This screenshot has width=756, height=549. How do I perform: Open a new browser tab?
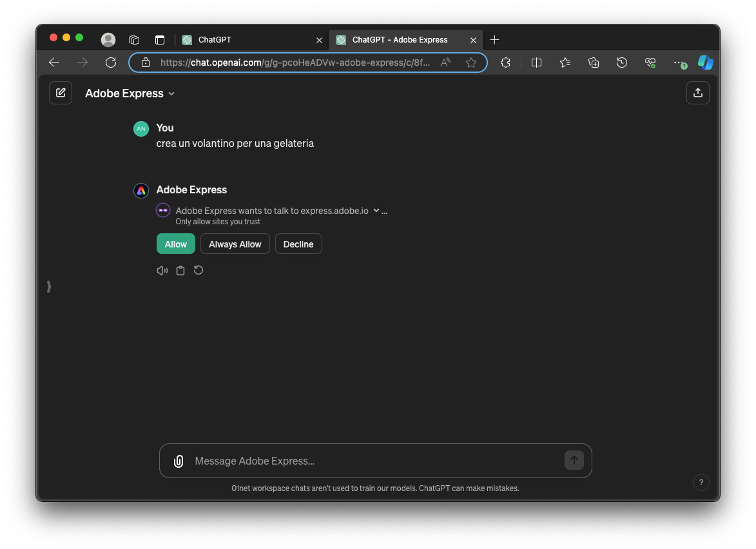pyautogui.click(x=494, y=40)
